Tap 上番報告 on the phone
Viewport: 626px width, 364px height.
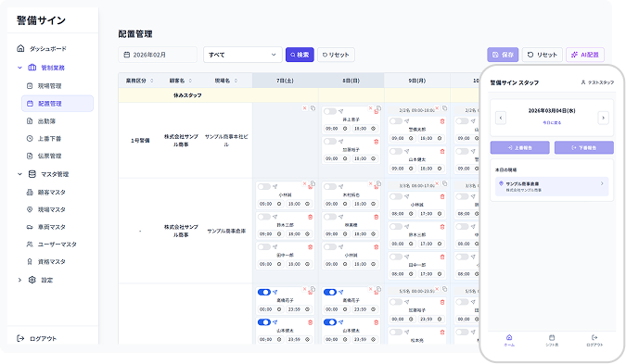point(519,147)
